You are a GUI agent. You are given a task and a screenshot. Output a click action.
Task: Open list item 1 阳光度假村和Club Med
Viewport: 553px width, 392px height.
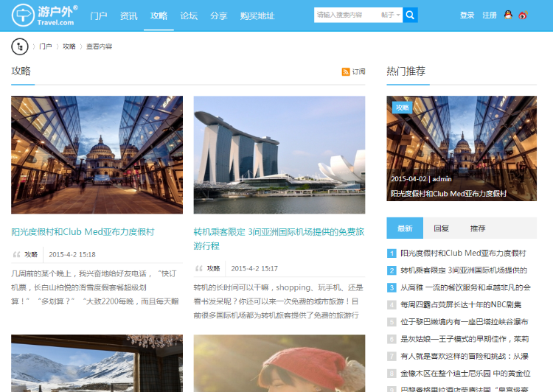click(x=463, y=253)
